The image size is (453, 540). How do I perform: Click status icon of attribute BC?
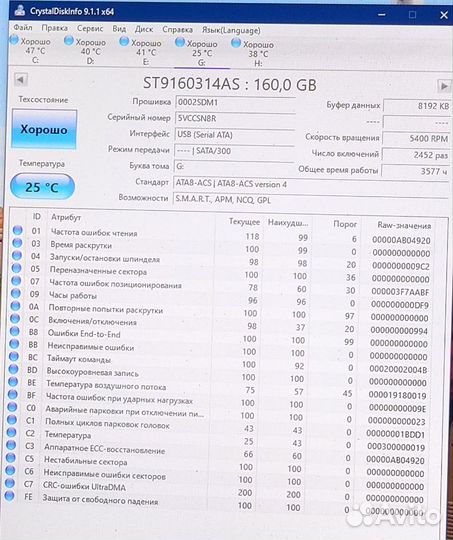(x=14, y=356)
